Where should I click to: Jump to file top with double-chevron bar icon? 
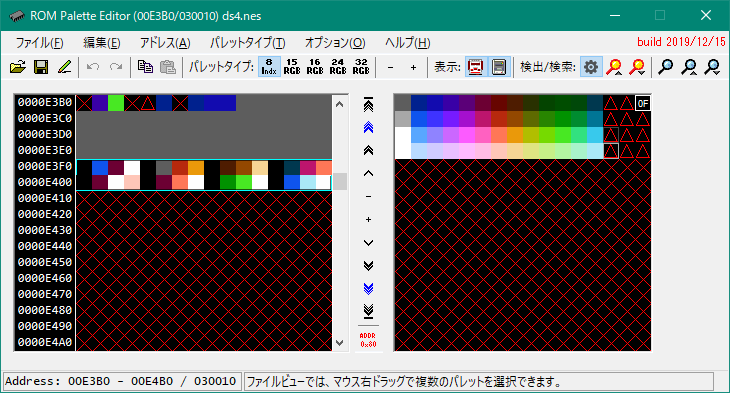368,105
